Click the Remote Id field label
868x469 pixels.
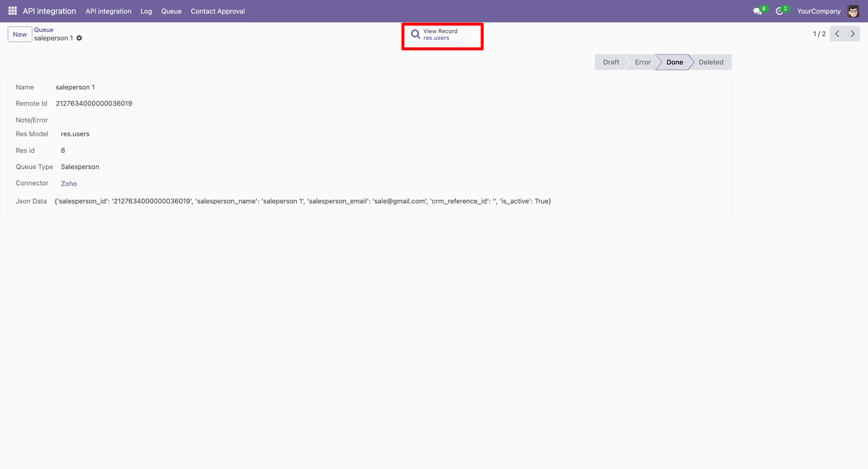click(31, 104)
